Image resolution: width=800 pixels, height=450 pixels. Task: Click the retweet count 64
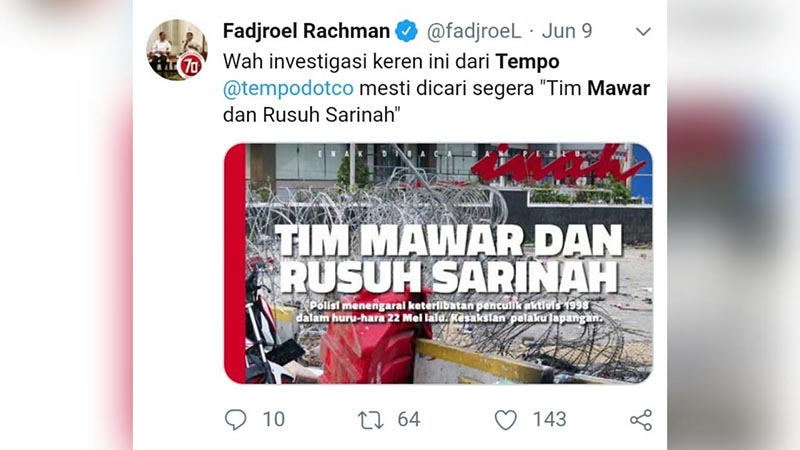tap(409, 419)
